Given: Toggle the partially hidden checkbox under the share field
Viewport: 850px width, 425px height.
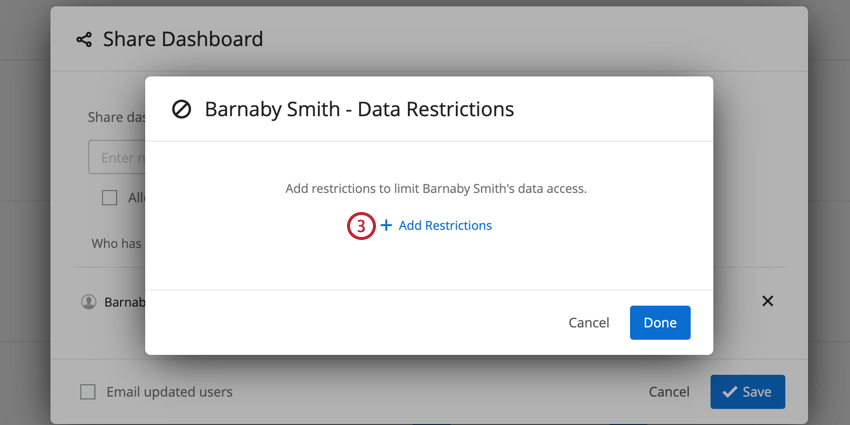Looking at the screenshot, I should point(110,198).
